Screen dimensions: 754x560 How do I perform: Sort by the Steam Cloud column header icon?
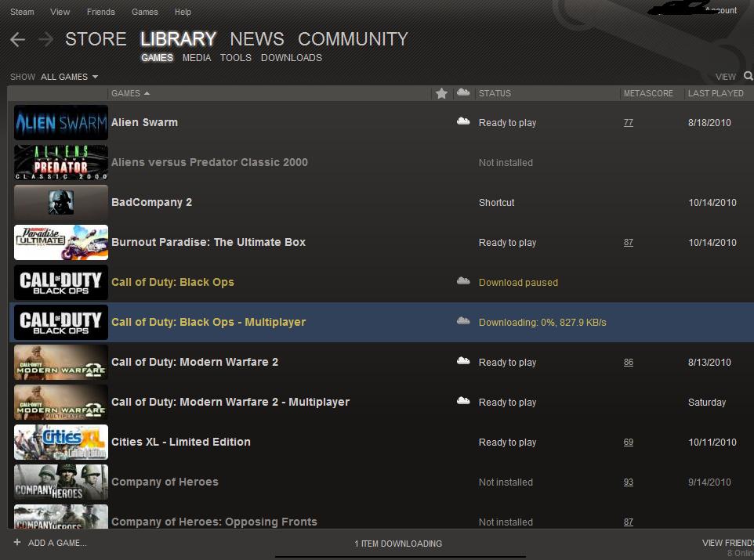(x=463, y=92)
